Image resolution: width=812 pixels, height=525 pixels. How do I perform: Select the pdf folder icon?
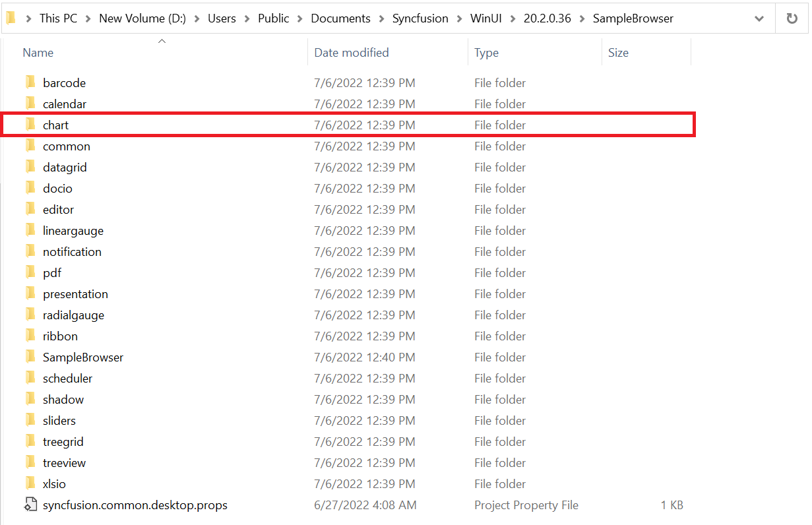click(x=30, y=272)
